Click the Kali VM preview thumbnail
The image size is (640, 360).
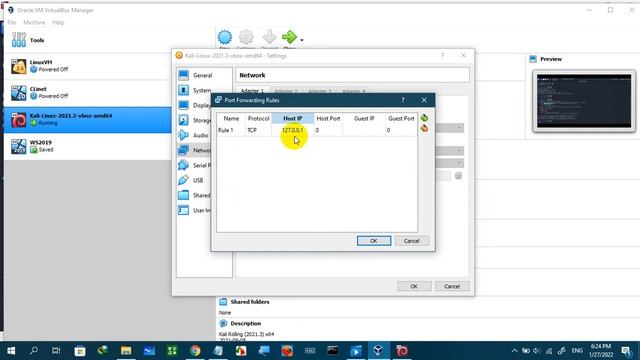pyautogui.click(x=584, y=101)
